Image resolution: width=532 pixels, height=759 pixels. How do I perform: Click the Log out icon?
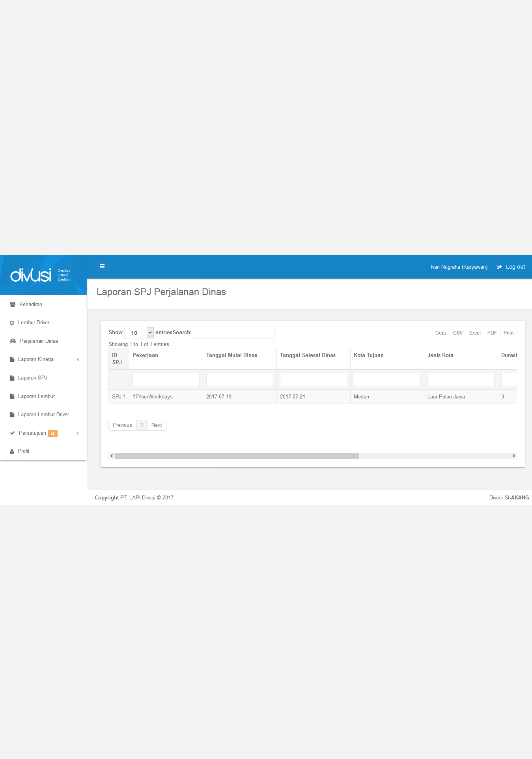pyautogui.click(x=499, y=267)
